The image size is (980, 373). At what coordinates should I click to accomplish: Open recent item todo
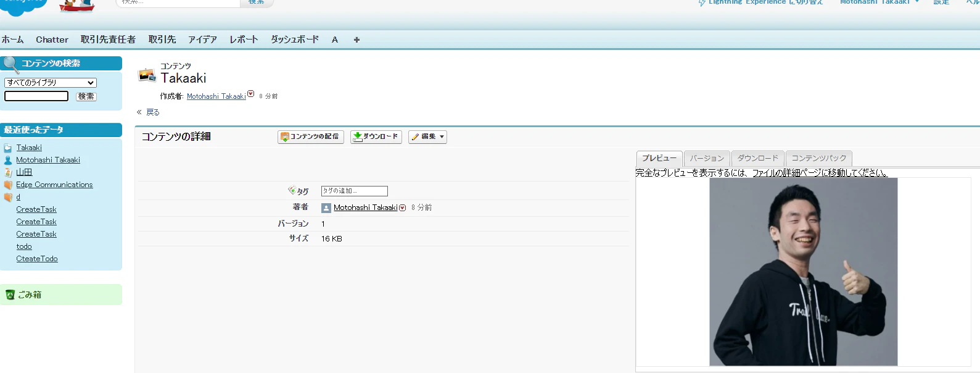coord(24,246)
